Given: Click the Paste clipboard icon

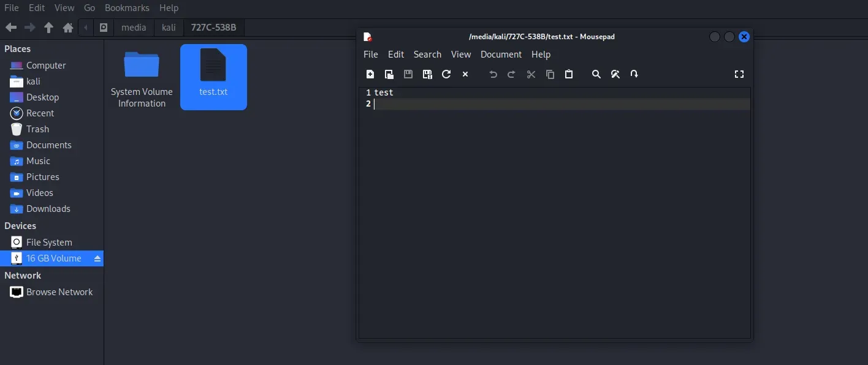Looking at the screenshot, I should [x=569, y=74].
